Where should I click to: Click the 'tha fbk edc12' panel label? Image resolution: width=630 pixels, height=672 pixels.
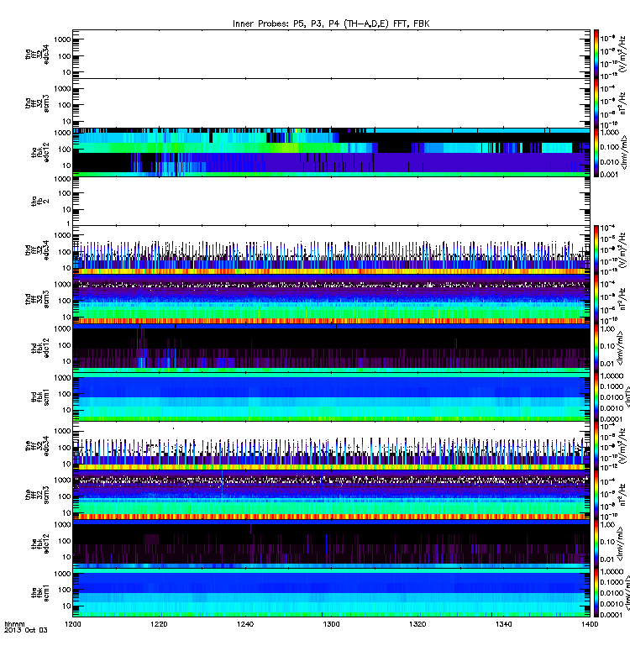[x=40, y=152]
